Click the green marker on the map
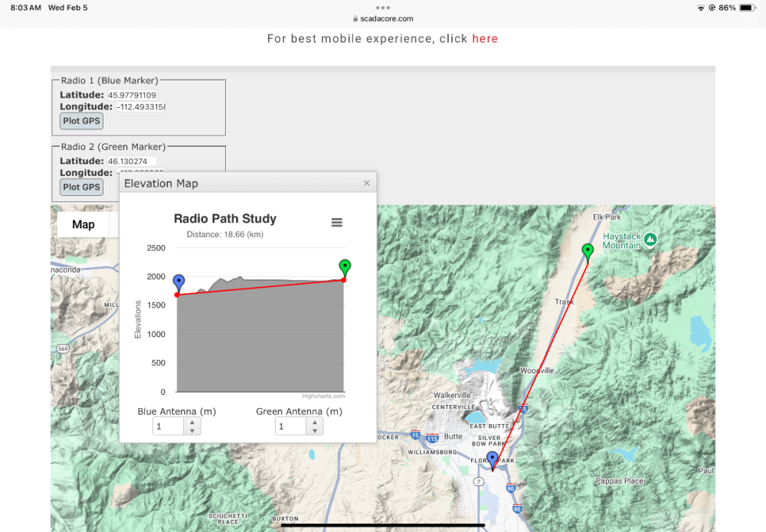The height and width of the screenshot is (532, 766). click(588, 251)
